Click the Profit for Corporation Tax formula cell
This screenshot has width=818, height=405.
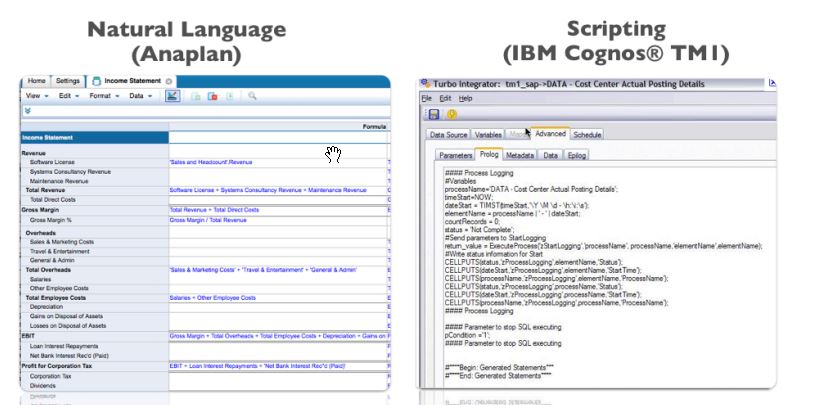(278, 366)
